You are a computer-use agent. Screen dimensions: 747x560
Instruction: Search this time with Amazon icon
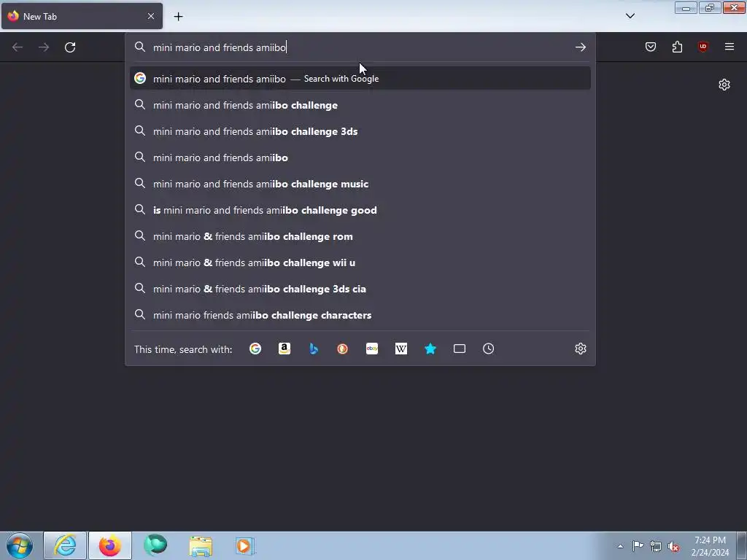click(x=285, y=349)
